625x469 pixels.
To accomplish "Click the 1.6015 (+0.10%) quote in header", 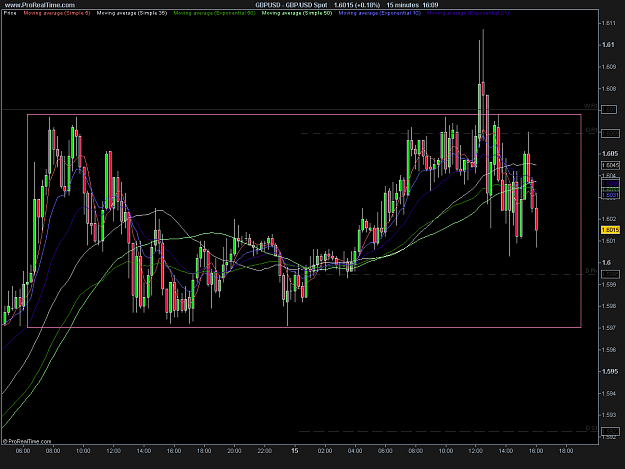I will [x=357, y=5].
